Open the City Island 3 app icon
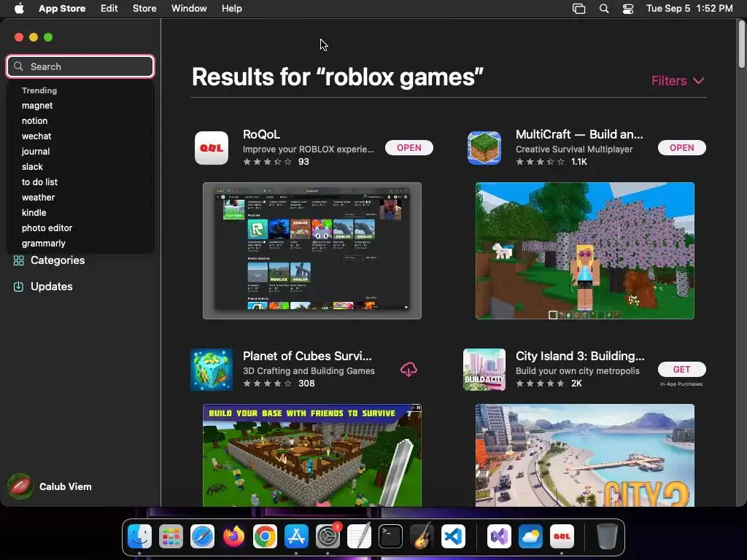 click(x=484, y=370)
